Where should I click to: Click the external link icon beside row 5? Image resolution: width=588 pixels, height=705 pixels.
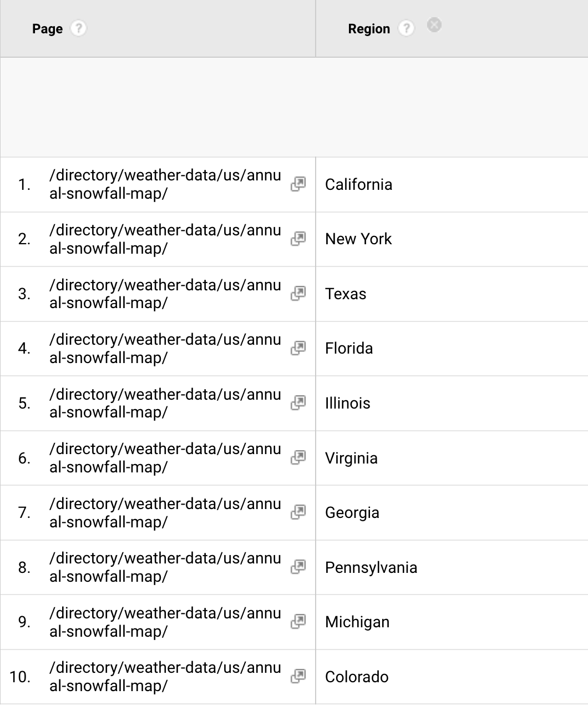(x=298, y=403)
